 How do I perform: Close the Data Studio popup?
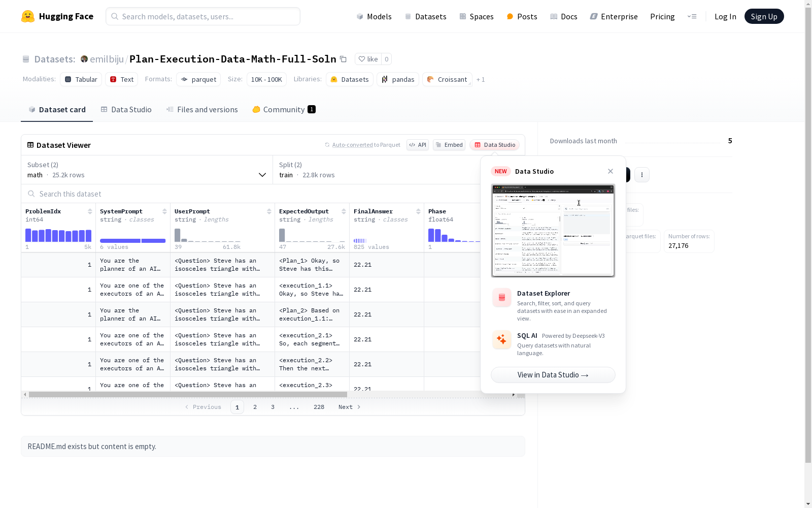coord(611,171)
